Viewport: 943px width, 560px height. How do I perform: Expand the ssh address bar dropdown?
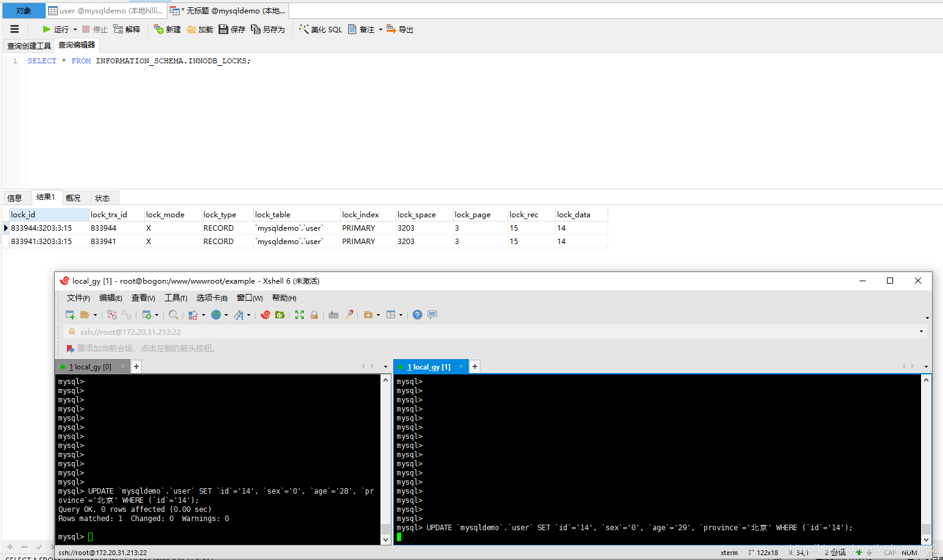click(921, 331)
